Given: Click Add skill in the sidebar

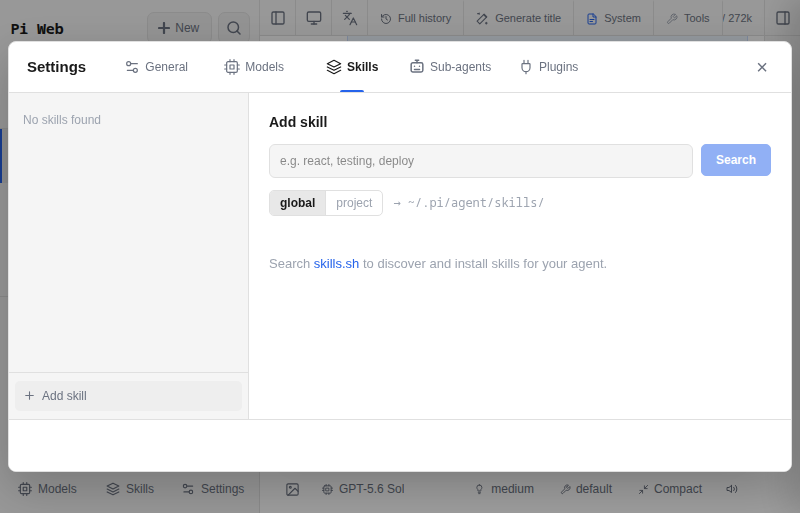Looking at the screenshot, I should [x=129, y=396].
